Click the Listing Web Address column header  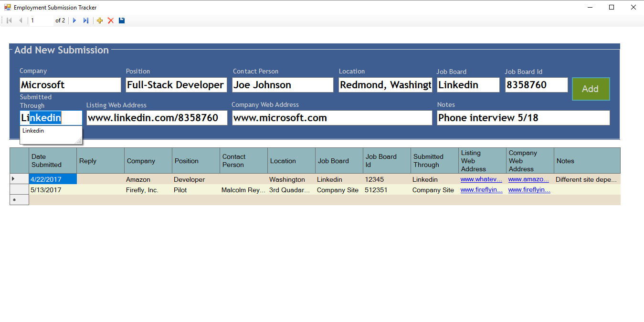click(482, 161)
